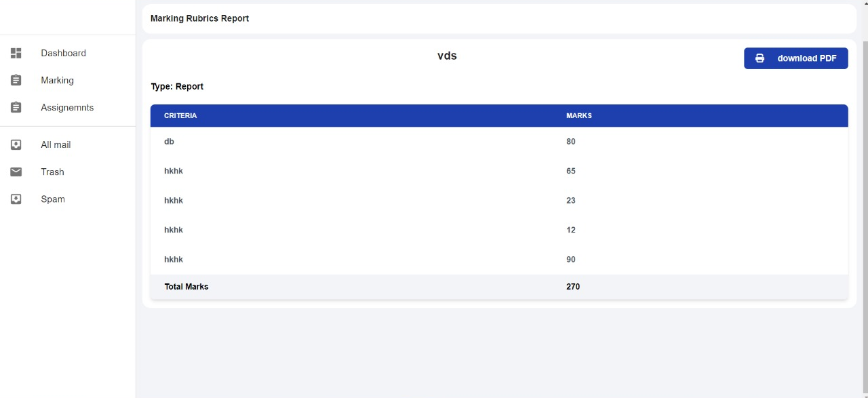The image size is (868, 398).
Task: Open the Dashboard page
Action: pyautogui.click(x=63, y=53)
